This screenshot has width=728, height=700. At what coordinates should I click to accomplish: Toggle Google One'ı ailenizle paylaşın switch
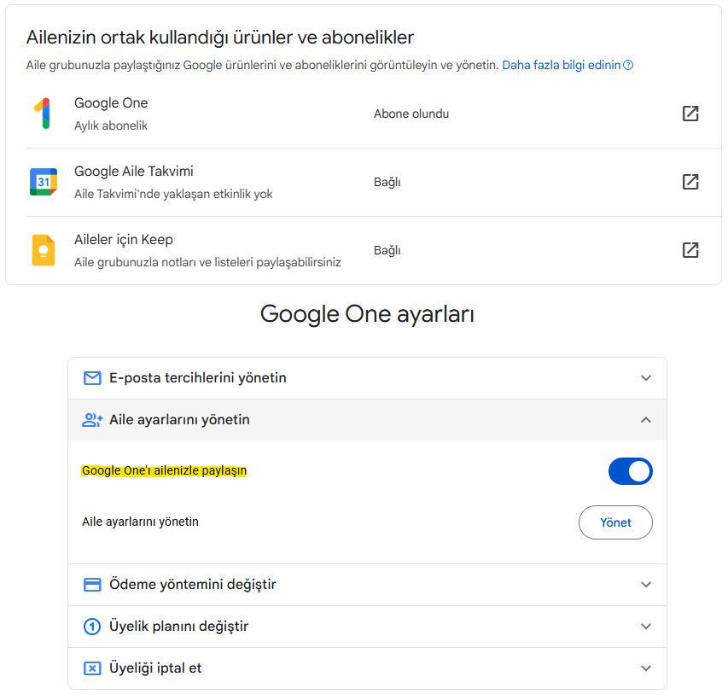630,471
